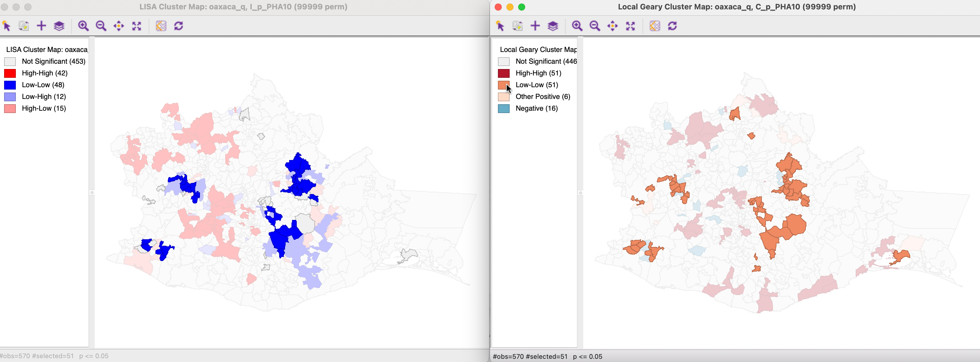Click 'Low-Low (51)' label in Geary legend
Screen dimensions: 980x362
(x=537, y=85)
